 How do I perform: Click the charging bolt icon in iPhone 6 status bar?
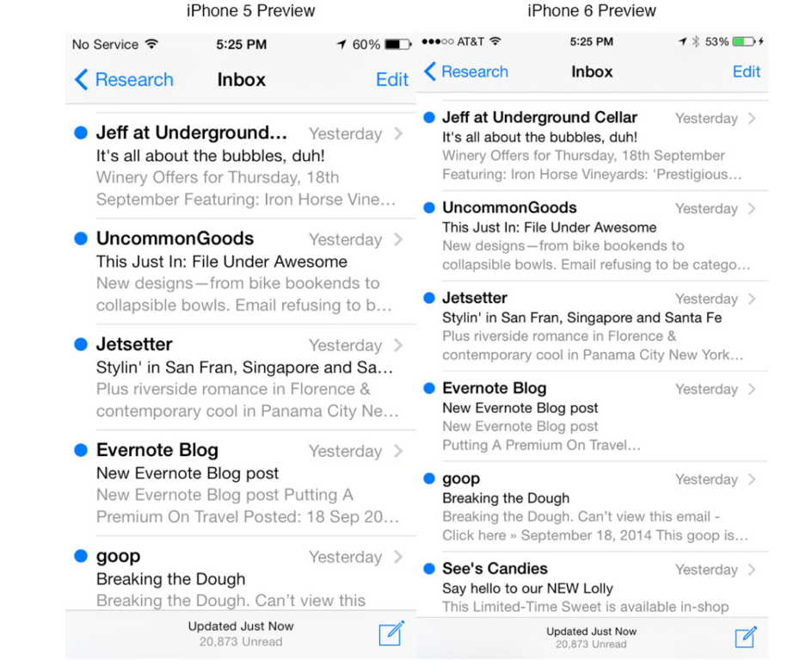761,41
